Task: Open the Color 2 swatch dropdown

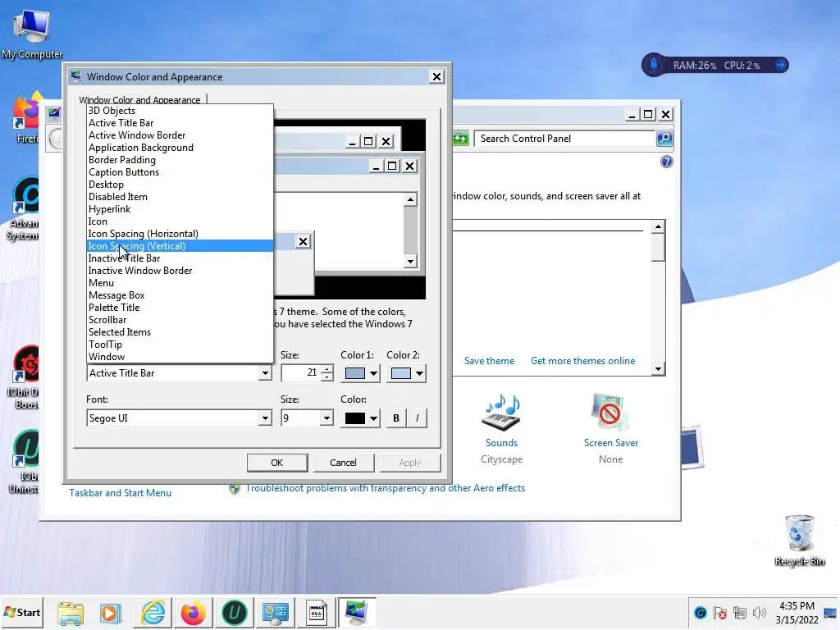Action: tap(406, 373)
